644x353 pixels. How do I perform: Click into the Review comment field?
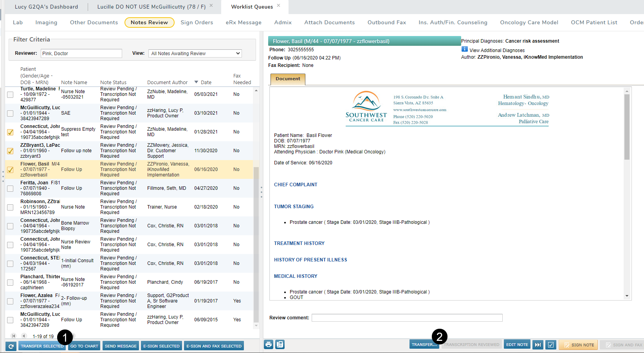406,318
